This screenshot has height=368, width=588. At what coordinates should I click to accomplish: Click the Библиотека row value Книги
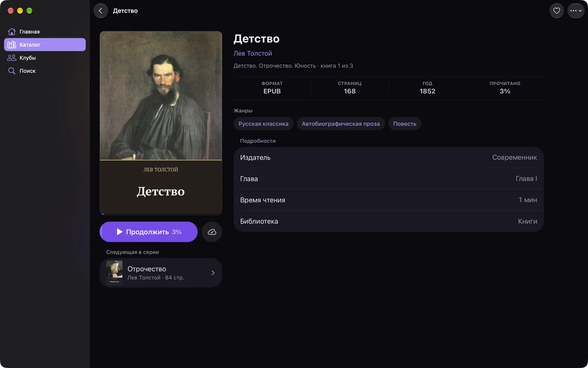(x=528, y=221)
